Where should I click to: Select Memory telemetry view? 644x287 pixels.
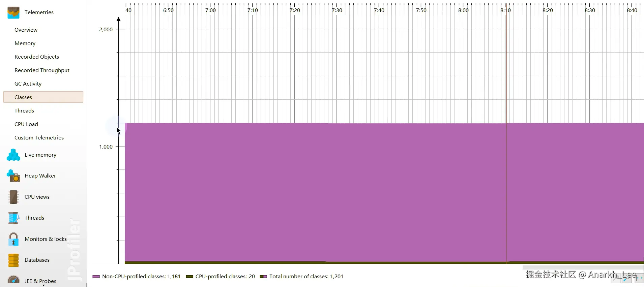click(x=25, y=43)
